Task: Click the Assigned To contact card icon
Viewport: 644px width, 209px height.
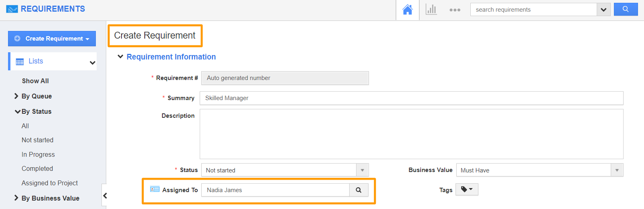Action: coord(155,189)
